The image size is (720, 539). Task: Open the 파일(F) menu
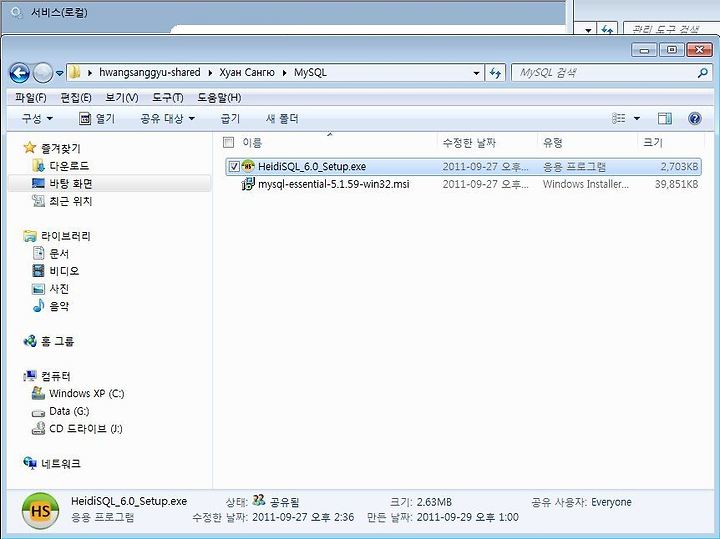click(30, 98)
